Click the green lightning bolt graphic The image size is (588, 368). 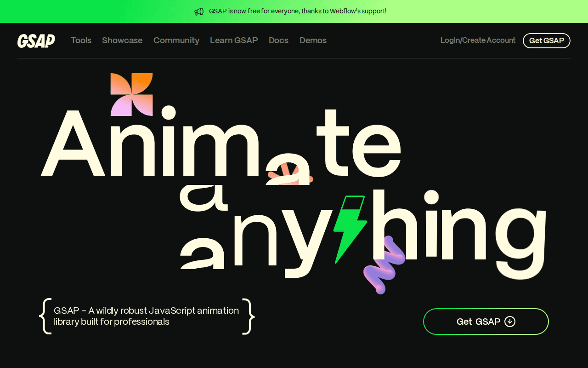[x=349, y=229]
